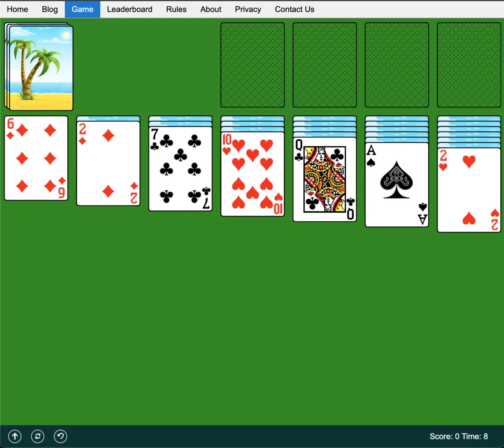The height and width of the screenshot is (448, 504).
Task: Open the Rules page
Action: tap(176, 9)
